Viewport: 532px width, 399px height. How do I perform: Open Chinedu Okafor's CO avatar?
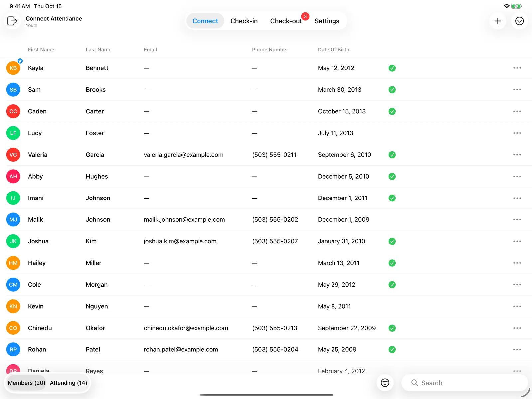pyautogui.click(x=13, y=328)
